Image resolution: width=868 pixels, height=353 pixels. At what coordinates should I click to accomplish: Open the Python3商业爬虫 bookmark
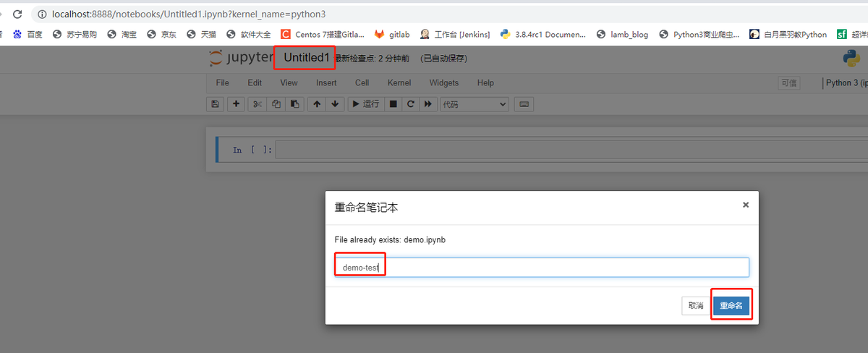pos(699,34)
